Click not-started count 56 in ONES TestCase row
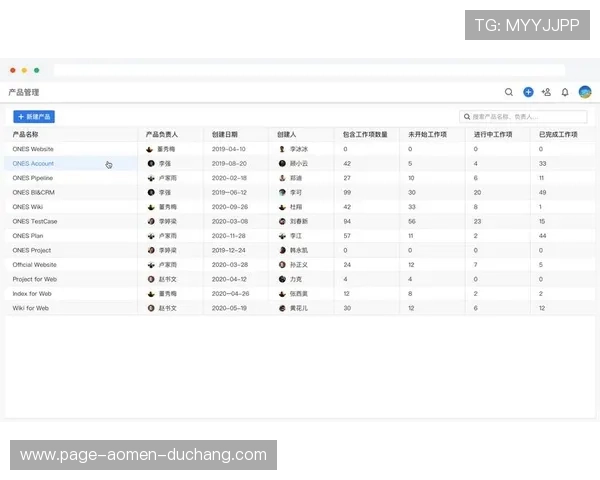The width and height of the screenshot is (600, 480). tap(412, 221)
